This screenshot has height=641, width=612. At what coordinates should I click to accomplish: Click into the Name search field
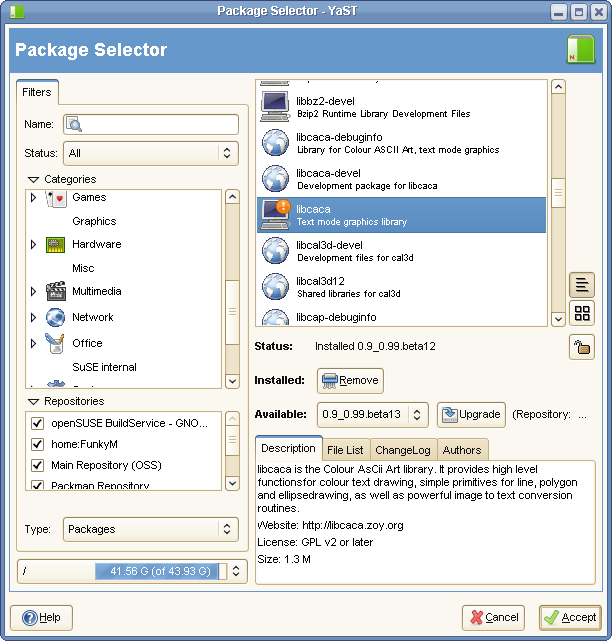[151, 124]
